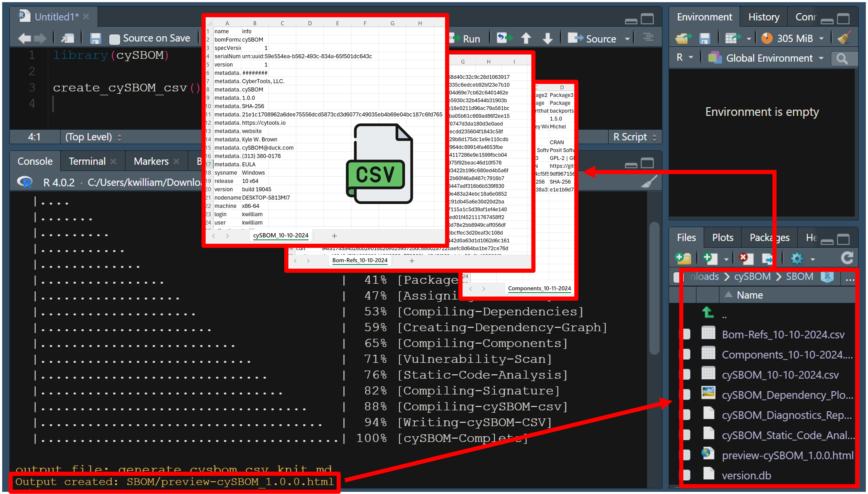
Task: Select the Components_10-11-2024 sheet tab
Action: pyautogui.click(x=539, y=288)
